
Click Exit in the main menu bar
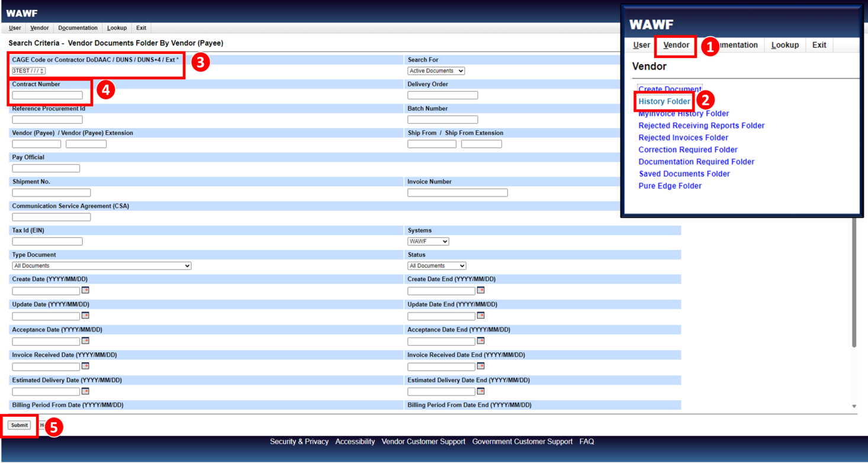tap(141, 28)
